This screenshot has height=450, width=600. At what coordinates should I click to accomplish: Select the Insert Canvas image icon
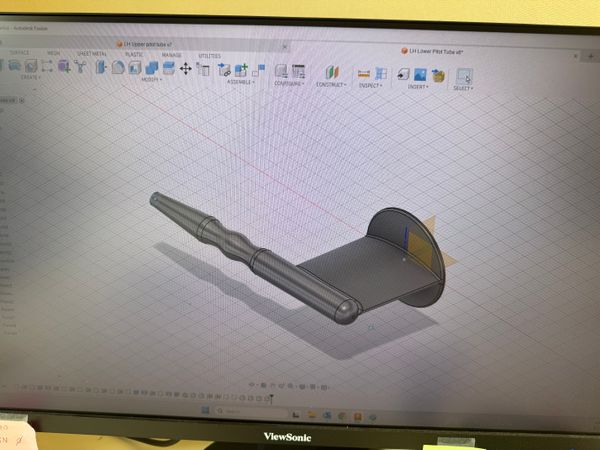[420, 75]
